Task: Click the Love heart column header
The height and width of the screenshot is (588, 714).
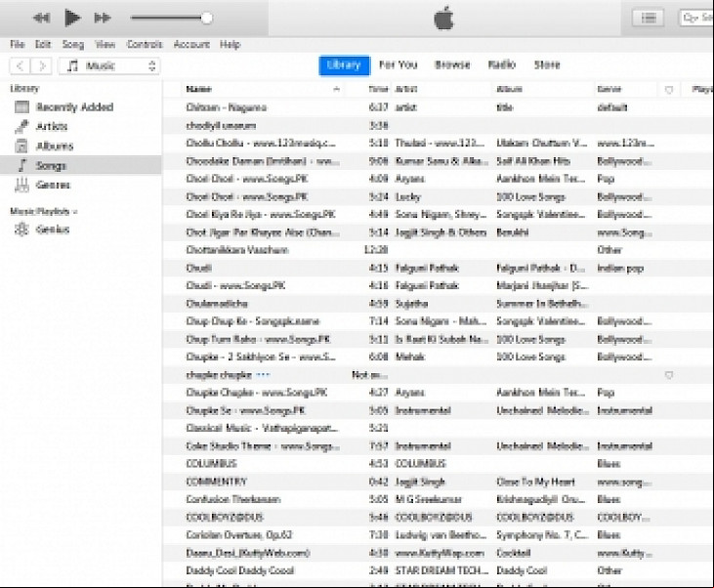Action: point(669,90)
